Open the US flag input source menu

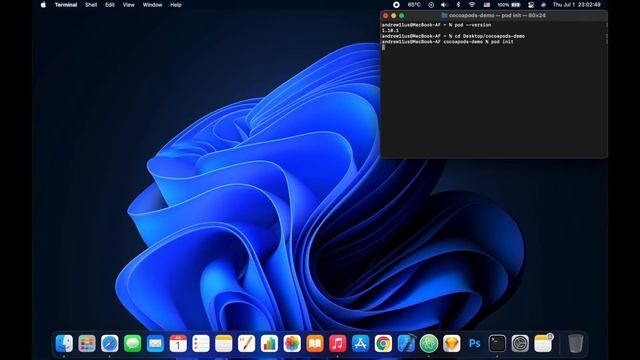pos(487,5)
